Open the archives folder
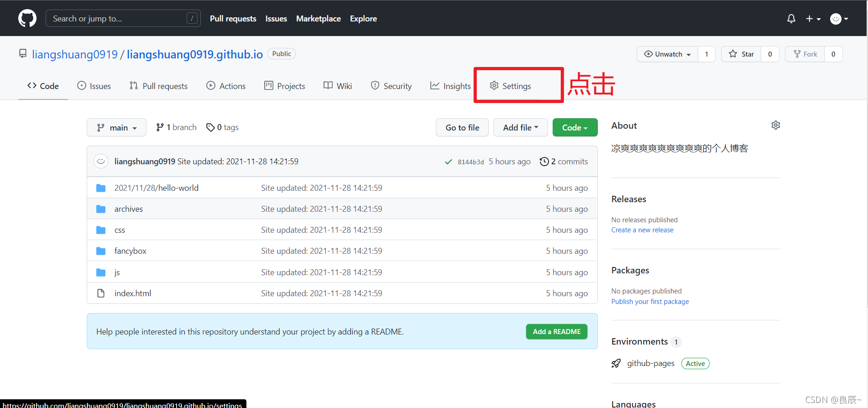Viewport: 868px width, 408px height. coord(129,209)
